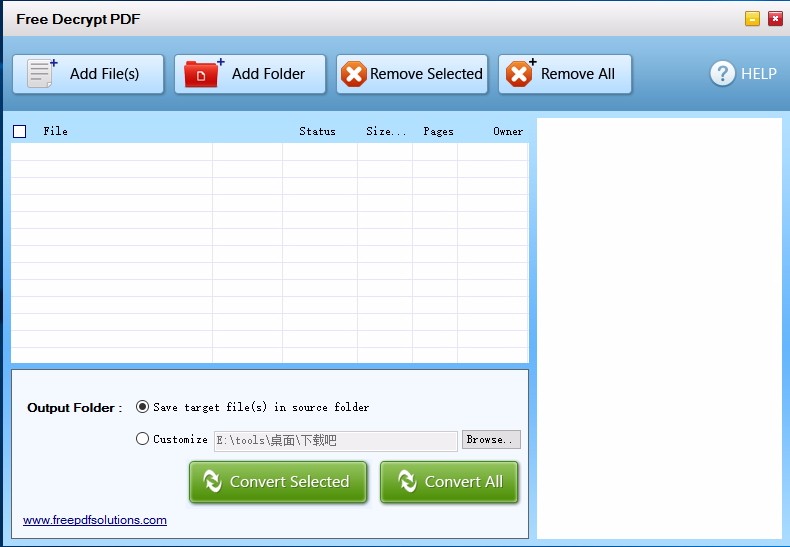This screenshot has height=547, width=790.
Task: Click the Convert Selected button label
Action: click(x=289, y=482)
